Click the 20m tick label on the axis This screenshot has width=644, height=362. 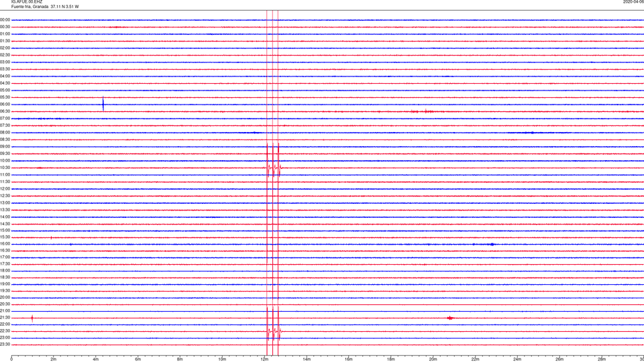pos(433,359)
